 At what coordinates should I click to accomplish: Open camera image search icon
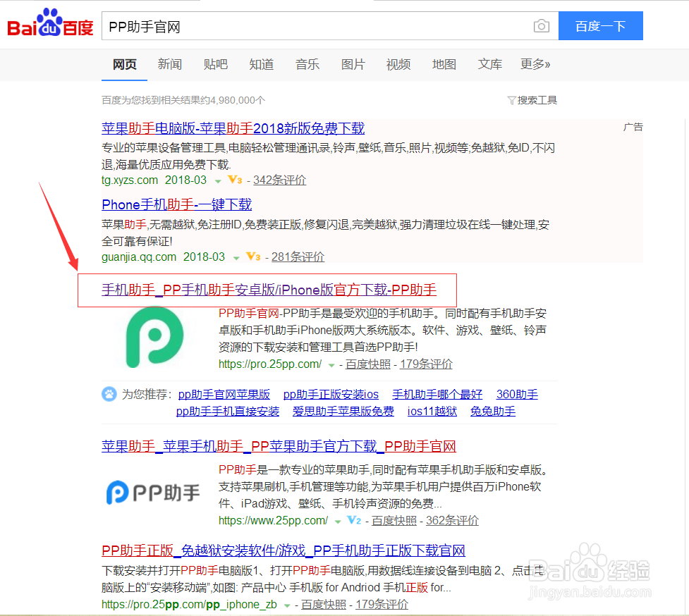(x=542, y=26)
